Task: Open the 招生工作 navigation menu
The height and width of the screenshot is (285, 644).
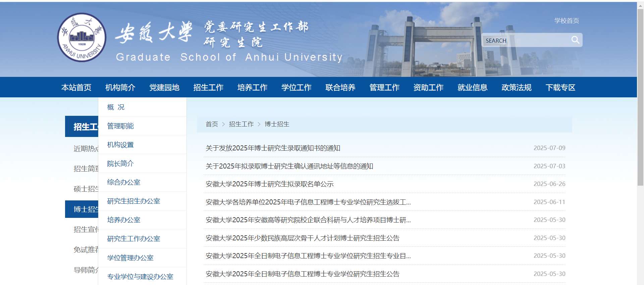Action: click(x=208, y=88)
